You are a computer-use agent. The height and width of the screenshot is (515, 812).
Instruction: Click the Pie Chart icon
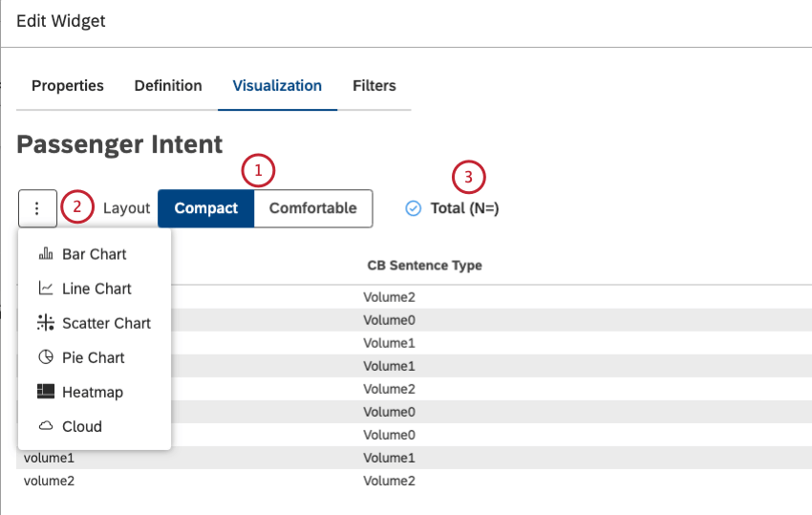46,357
